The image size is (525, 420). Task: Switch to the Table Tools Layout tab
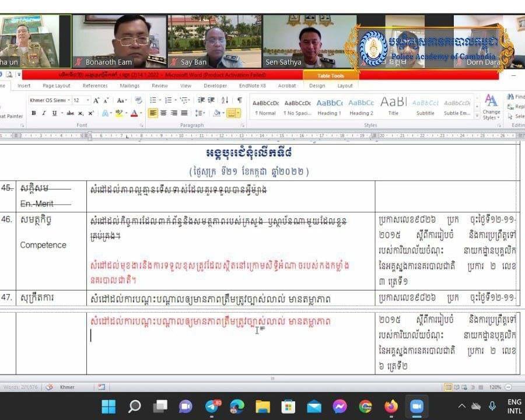point(345,86)
